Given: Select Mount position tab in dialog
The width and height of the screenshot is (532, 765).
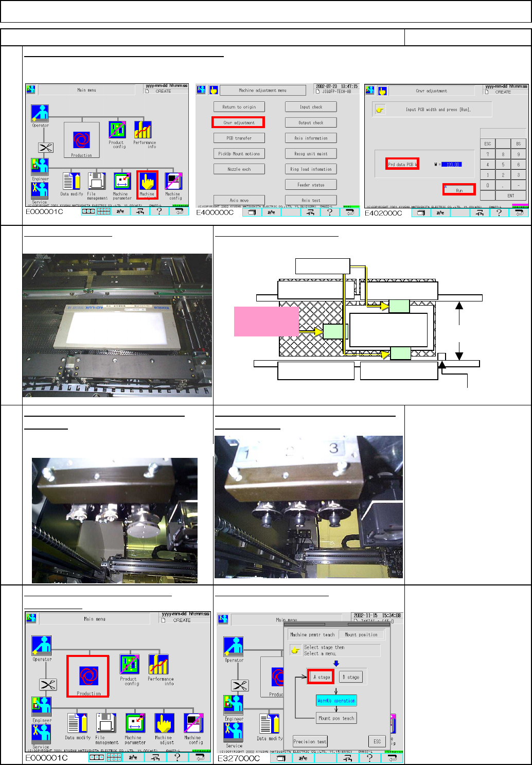Looking at the screenshot, I should pos(361,634).
